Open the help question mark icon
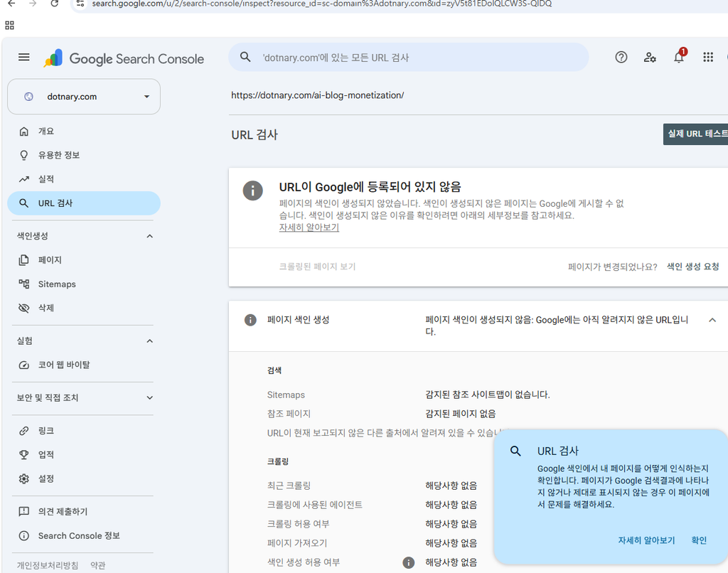728x573 pixels. (621, 57)
